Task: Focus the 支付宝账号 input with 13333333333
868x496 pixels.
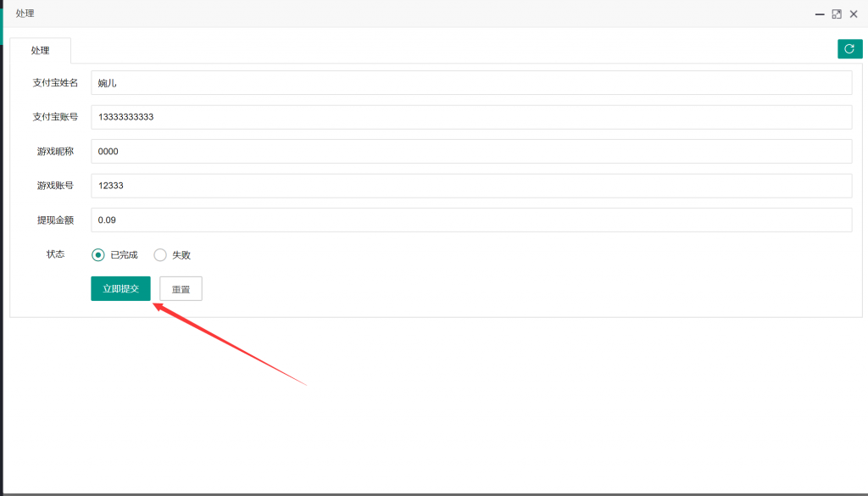Action: tap(471, 117)
